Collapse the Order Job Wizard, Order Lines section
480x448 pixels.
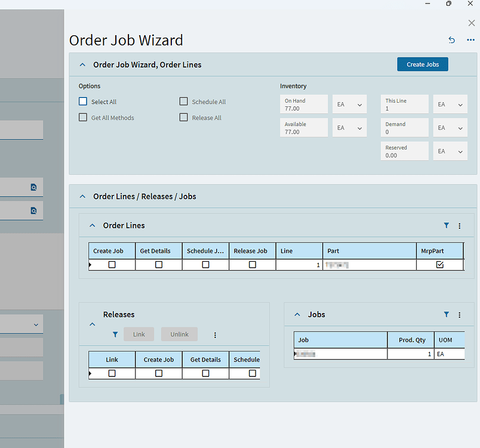[82, 65]
